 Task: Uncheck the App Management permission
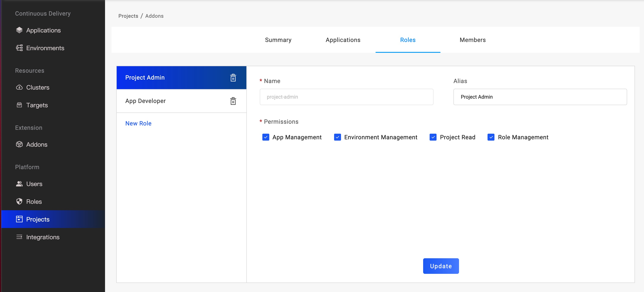(266, 137)
